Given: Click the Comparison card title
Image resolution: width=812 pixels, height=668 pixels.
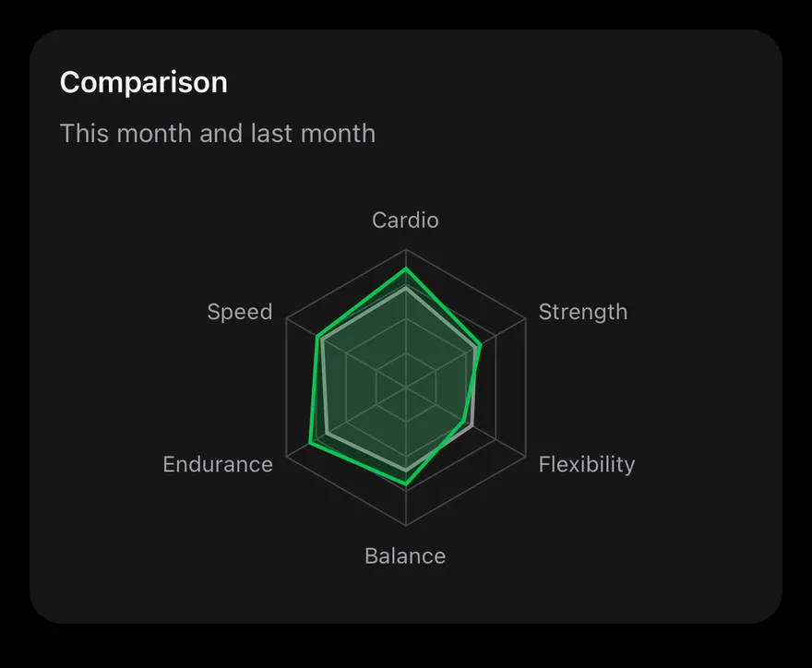Looking at the screenshot, I should [x=143, y=82].
